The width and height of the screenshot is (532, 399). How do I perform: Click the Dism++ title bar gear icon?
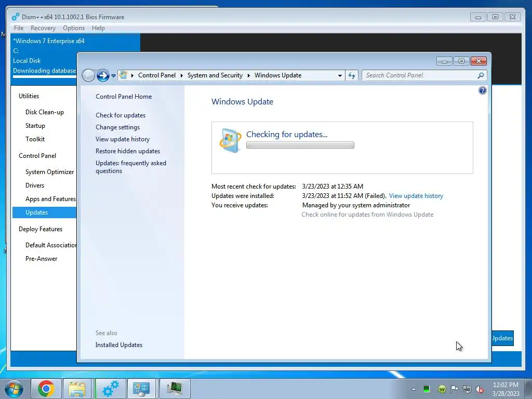coord(16,17)
